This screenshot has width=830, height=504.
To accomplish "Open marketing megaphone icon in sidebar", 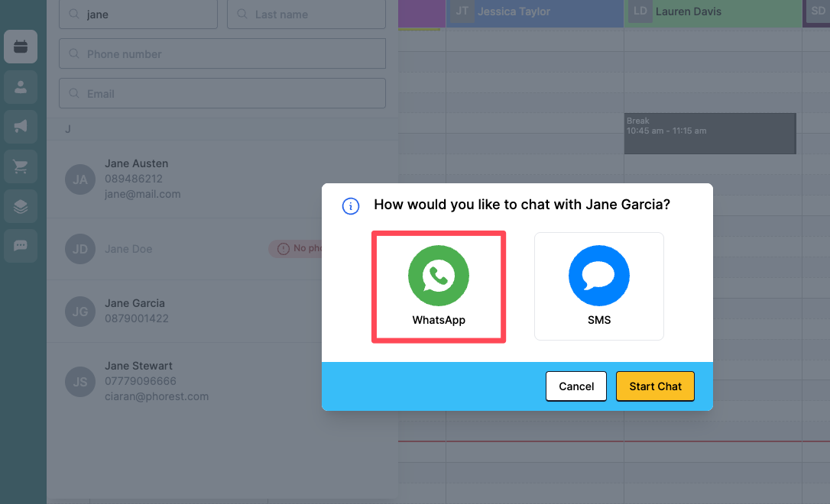I will click(x=21, y=127).
